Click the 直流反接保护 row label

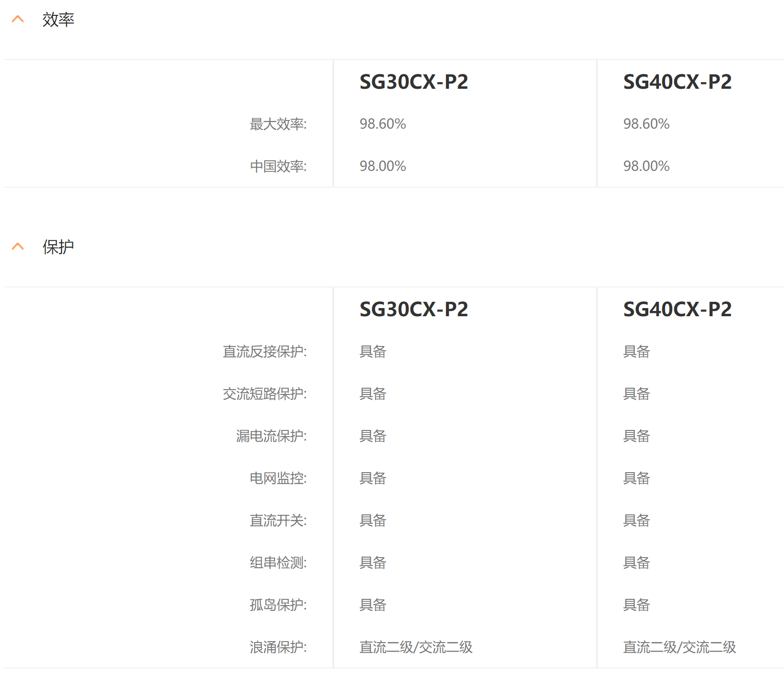pyautogui.click(x=264, y=352)
